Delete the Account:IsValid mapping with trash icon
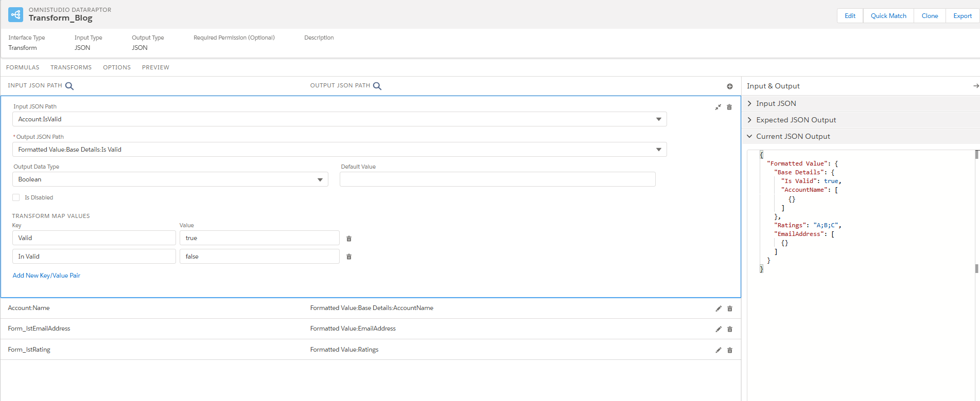Viewport: 980px width, 401px height. point(729,107)
